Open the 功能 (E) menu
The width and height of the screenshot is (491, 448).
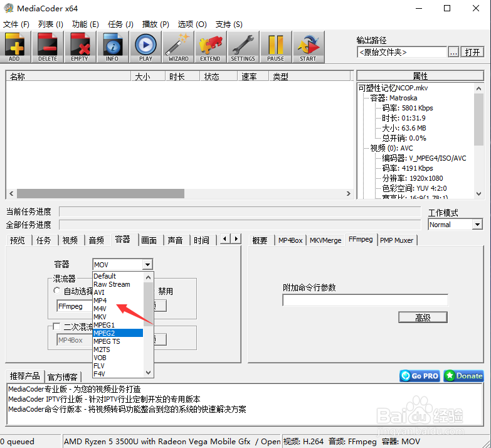pyautogui.click(x=85, y=24)
